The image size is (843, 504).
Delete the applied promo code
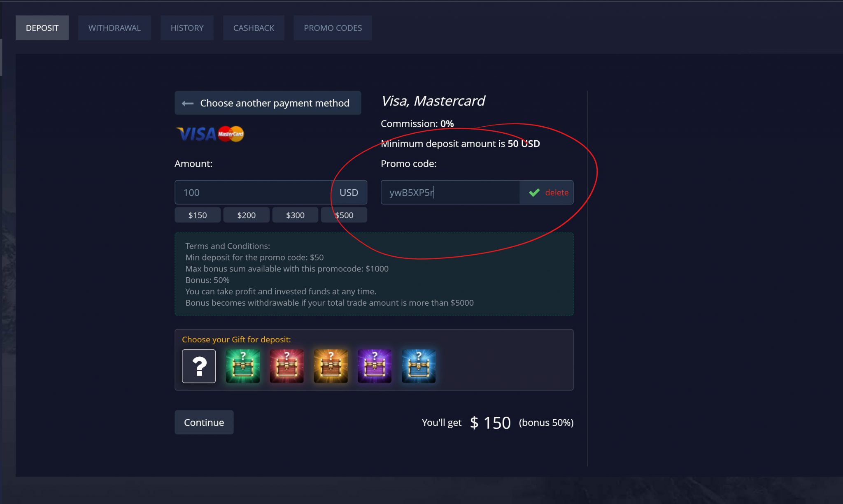tap(556, 192)
